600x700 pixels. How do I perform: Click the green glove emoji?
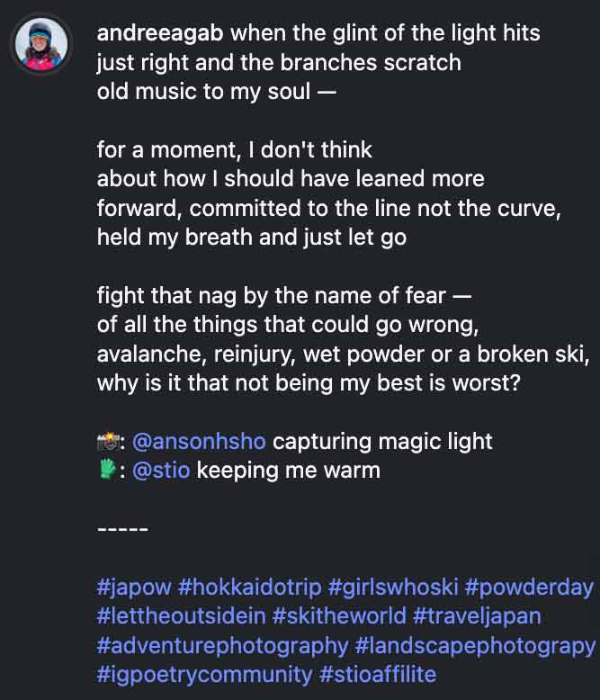click(x=108, y=470)
